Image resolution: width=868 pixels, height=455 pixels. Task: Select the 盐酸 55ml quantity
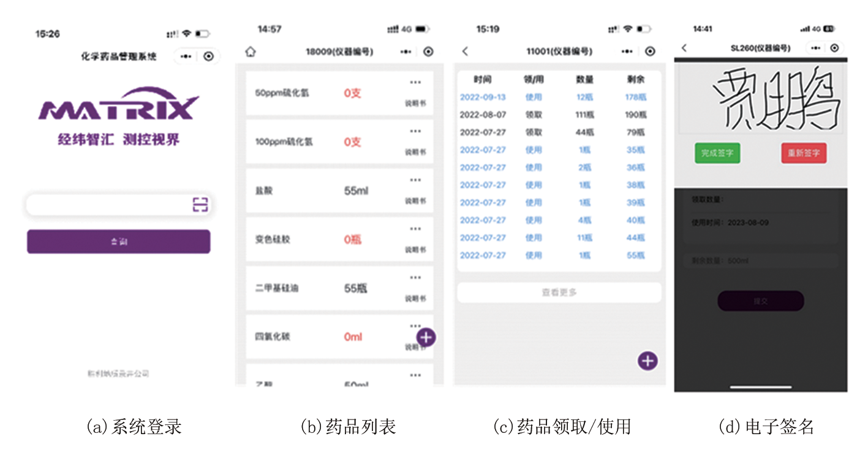[356, 191]
